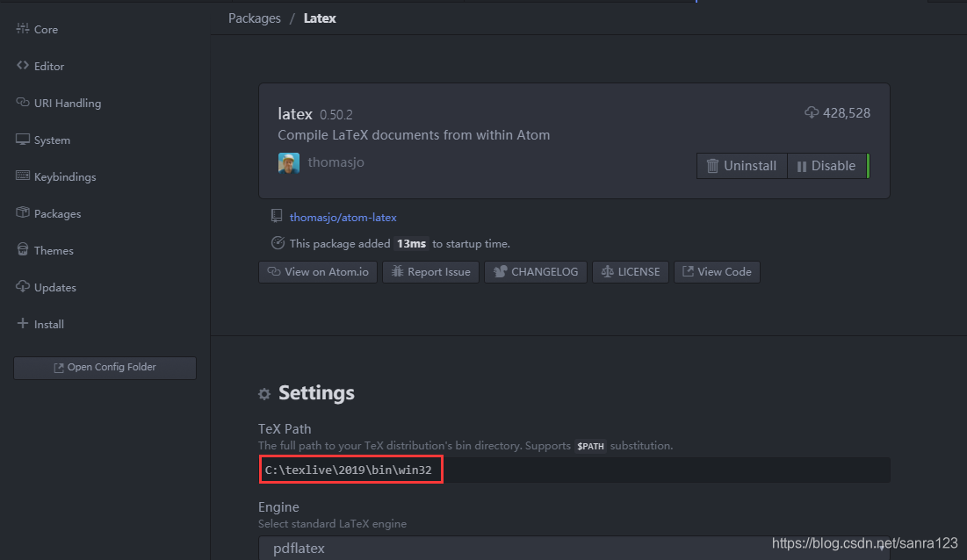Click the Editor code brackets icon

23,65
